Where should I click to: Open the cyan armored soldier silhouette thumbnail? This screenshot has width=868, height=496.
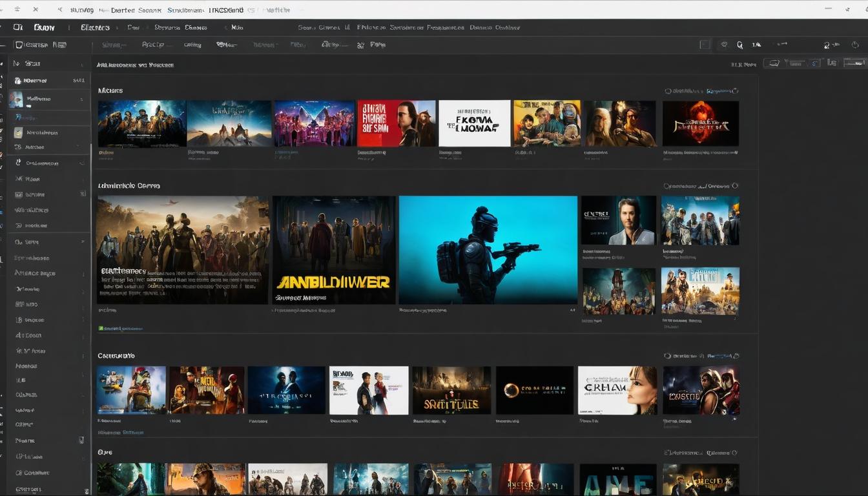(x=488, y=250)
